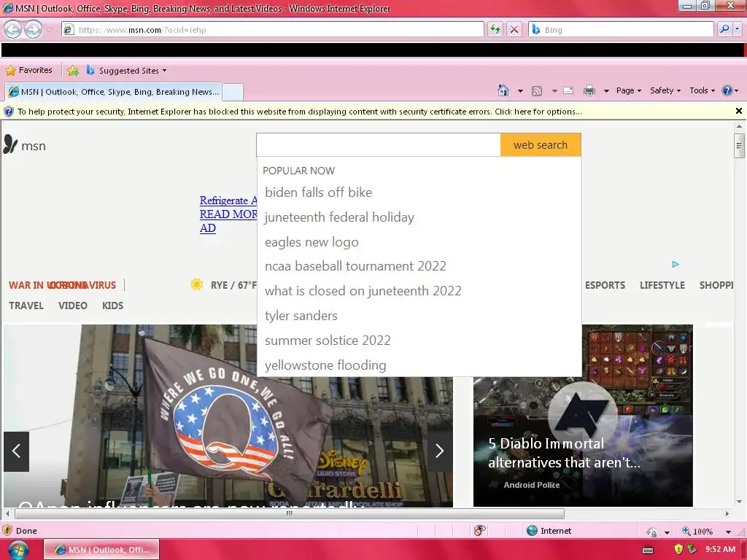The width and height of the screenshot is (747, 560).
Task: Click the Refresh page icon
Action: [x=495, y=29]
